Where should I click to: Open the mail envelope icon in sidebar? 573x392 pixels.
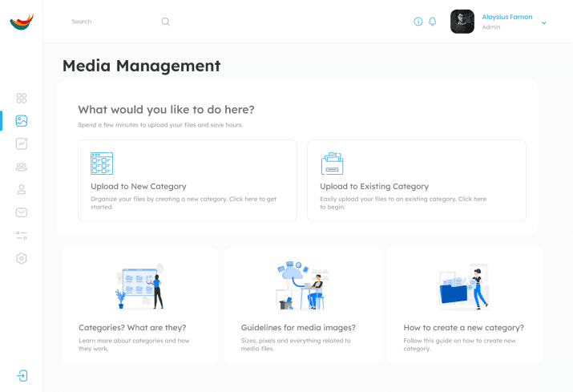pos(22,212)
